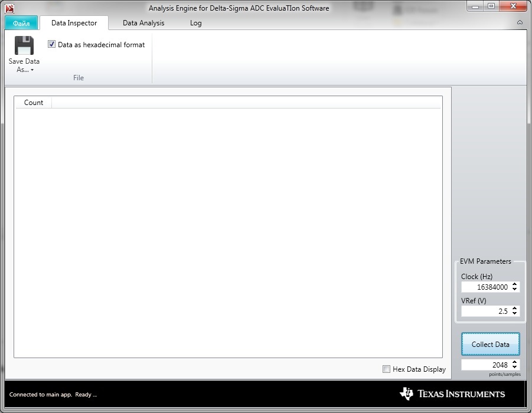Collapse the ribbon with the chevron icon
Viewport: 532px width, 413px height.
(520, 22)
